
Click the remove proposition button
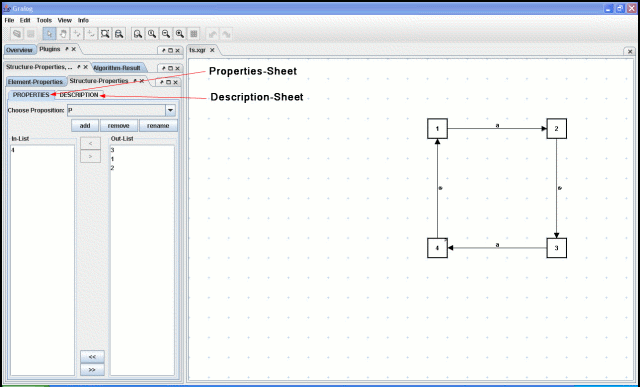[119, 126]
